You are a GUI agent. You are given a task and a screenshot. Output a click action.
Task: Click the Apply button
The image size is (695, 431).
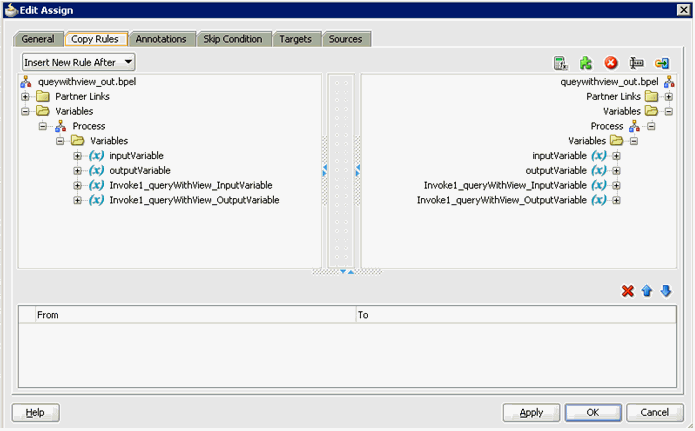tap(531, 412)
